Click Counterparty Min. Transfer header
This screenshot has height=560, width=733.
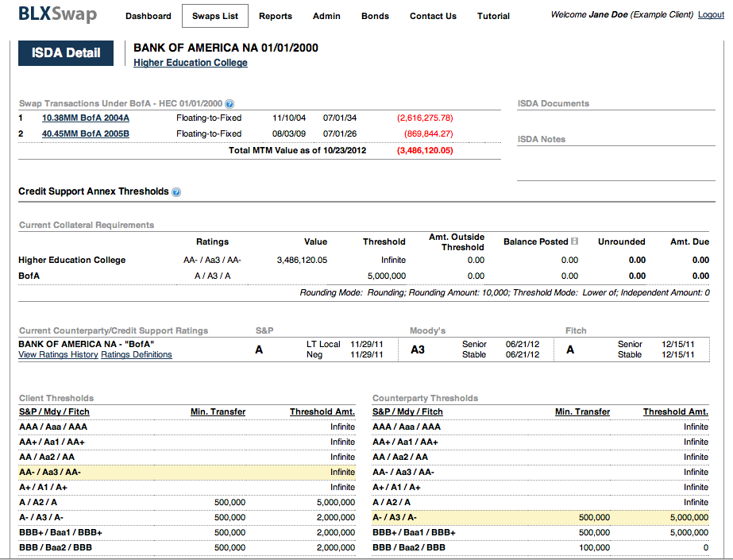[582, 411]
